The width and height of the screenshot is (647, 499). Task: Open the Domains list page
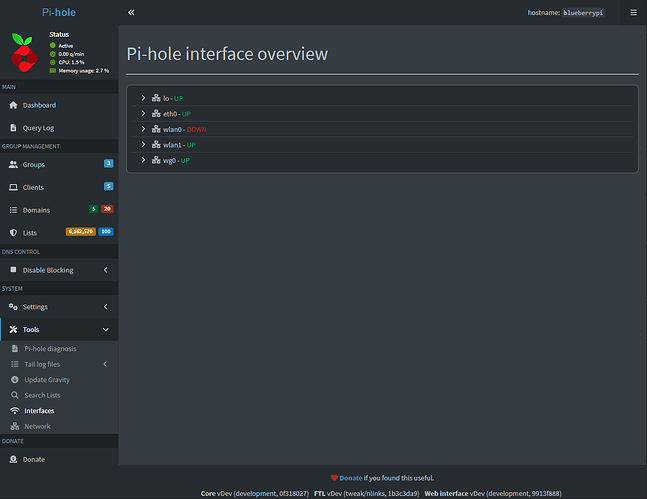37,210
